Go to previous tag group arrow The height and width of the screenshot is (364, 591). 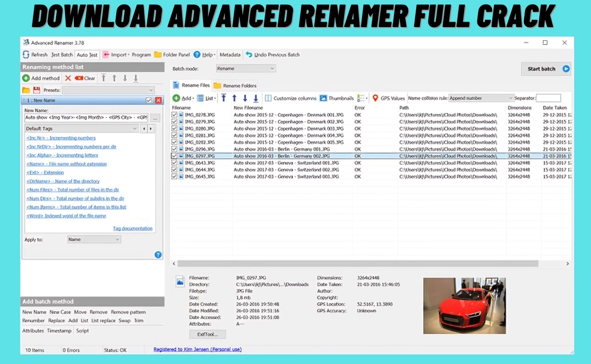[144, 128]
